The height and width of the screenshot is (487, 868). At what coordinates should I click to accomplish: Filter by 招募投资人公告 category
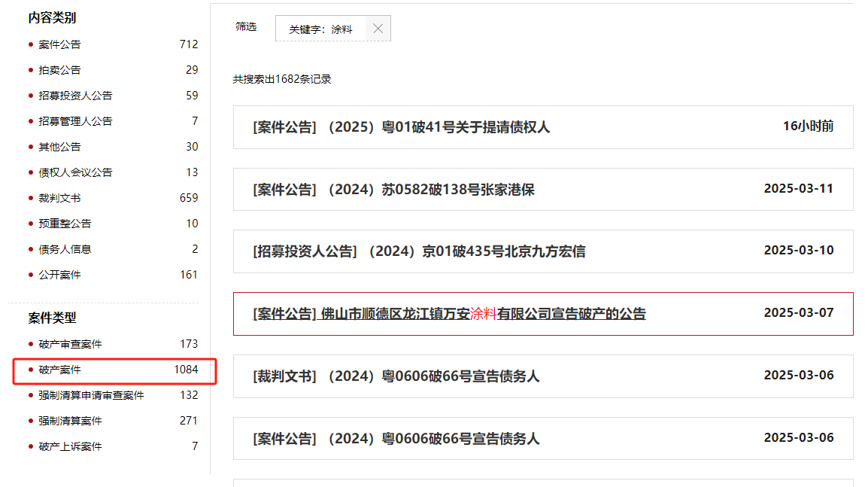click(75, 96)
